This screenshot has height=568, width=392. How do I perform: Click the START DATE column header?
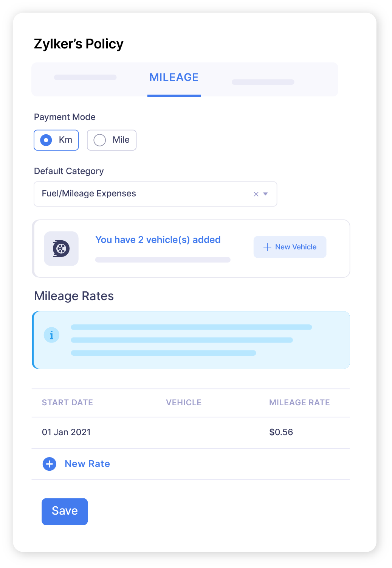pyautogui.click(x=68, y=403)
